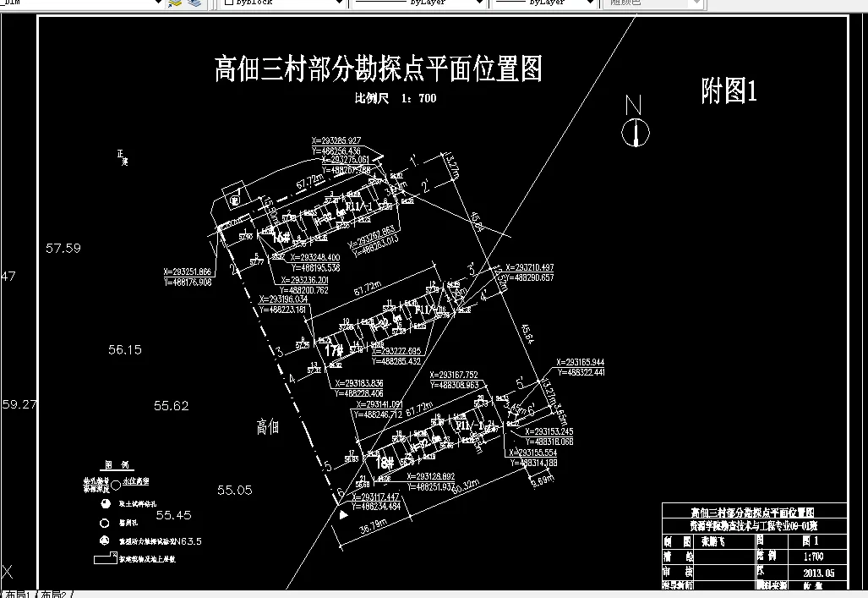Click the color square beside ByBlock
Viewport: 868px width, 598px height.
[x=229, y=3]
